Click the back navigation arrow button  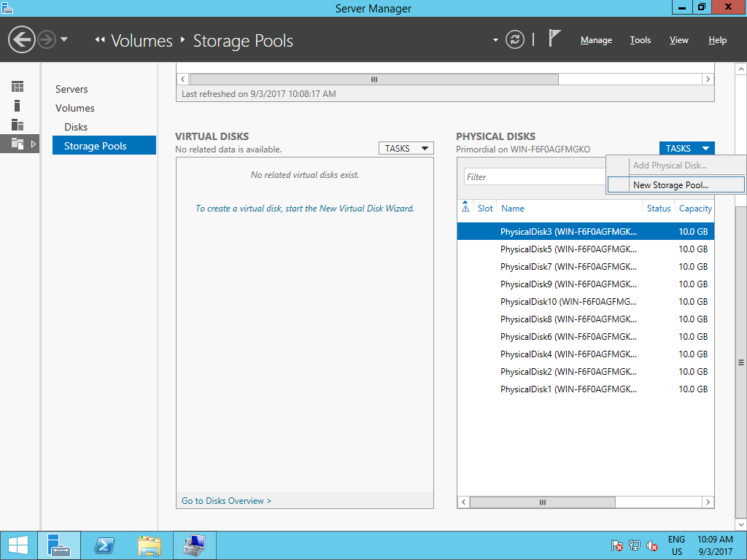click(x=22, y=39)
